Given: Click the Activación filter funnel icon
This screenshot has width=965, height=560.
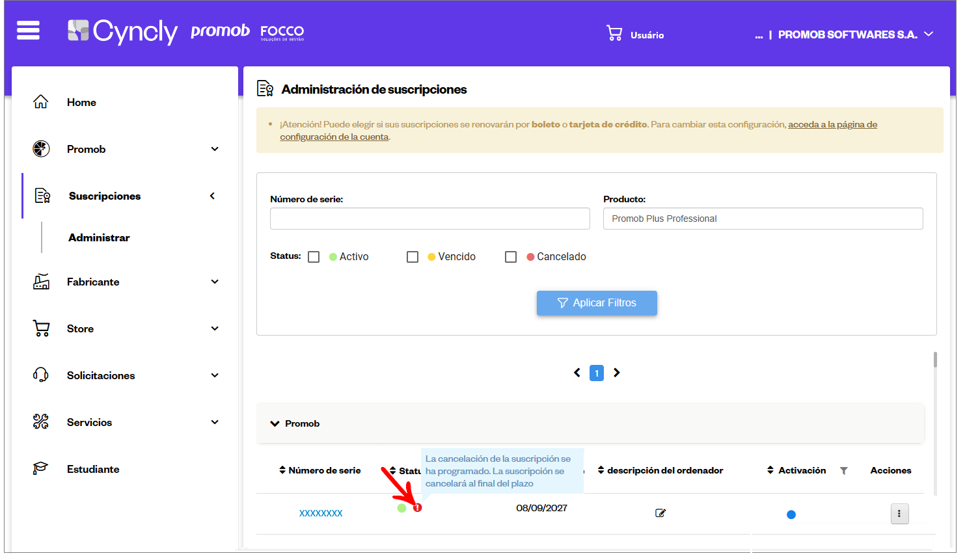Looking at the screenshot, I should tap(844, 471).
